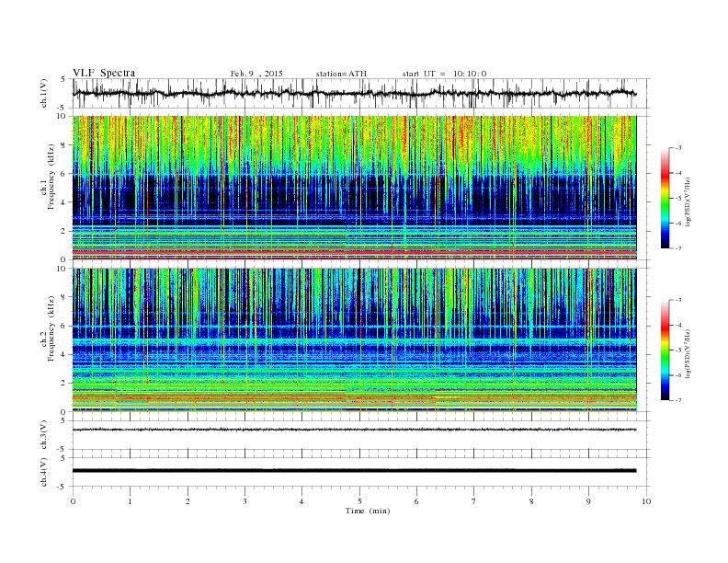Click the 'station=ATH' label

point(341,74)
